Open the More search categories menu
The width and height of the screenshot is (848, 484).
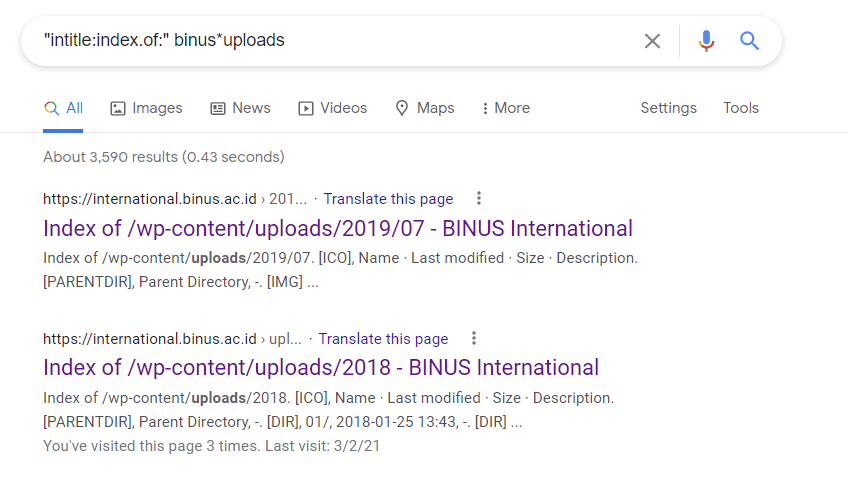pyautogui.click(x=506, y=108)
